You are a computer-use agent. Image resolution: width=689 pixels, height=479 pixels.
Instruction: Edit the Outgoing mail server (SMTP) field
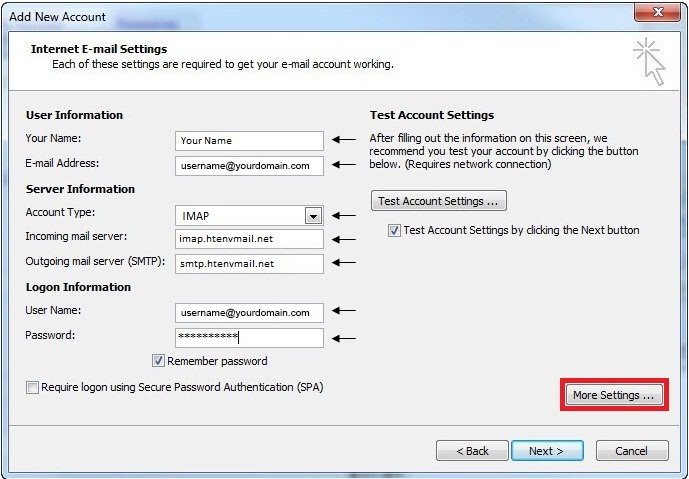pos(249,264)
